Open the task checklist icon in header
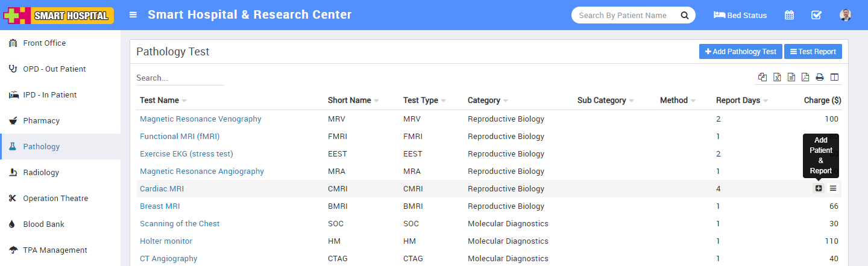Screen dimensions: 868x266 click(x=816, y=15)
